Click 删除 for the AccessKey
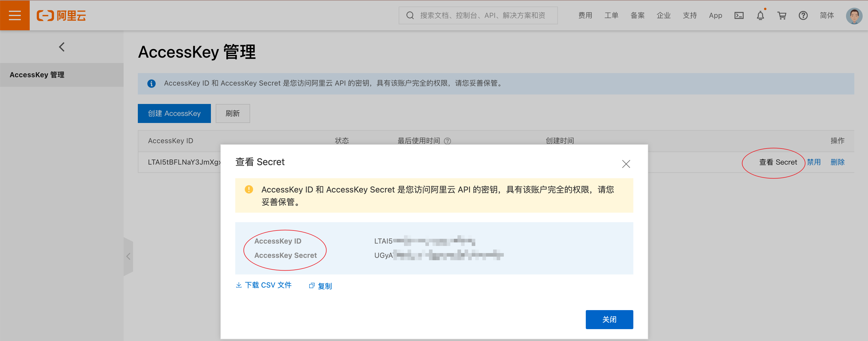 point(837,162)
